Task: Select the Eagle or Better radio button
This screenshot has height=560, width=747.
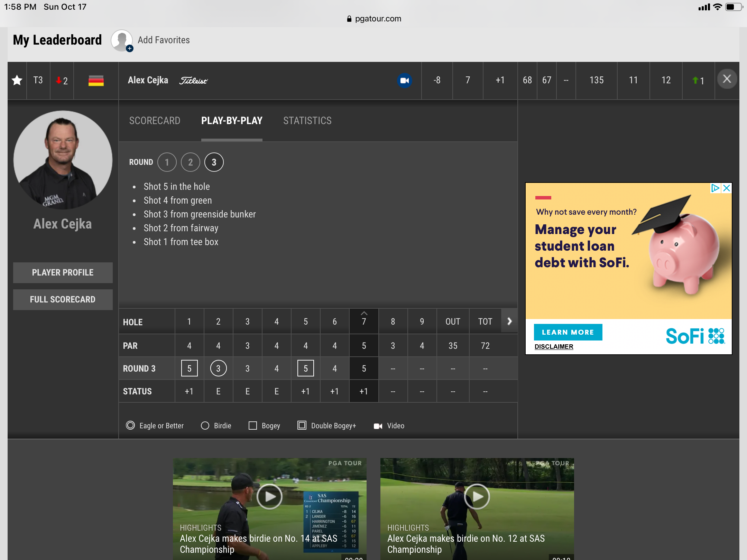Action: [x=129, y=425]
